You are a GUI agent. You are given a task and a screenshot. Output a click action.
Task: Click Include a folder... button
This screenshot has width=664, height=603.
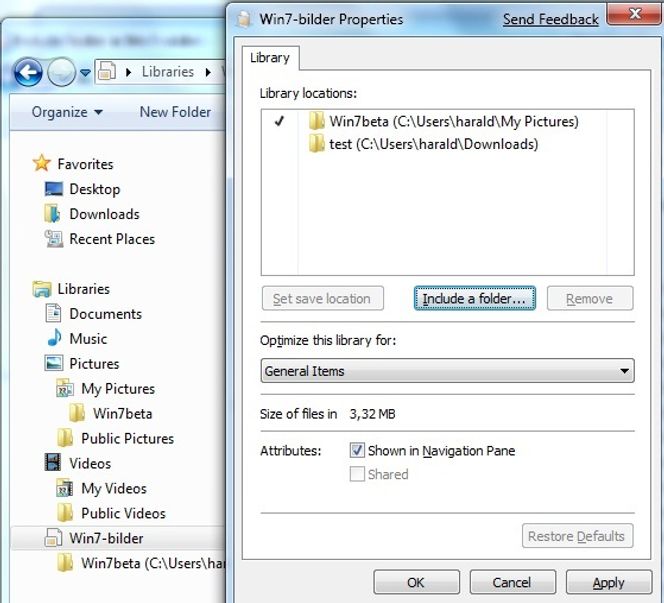(475, 299)
